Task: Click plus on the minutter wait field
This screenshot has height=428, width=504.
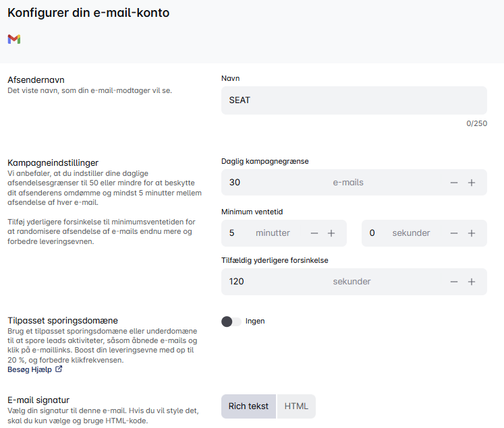Action: point(331,233)
